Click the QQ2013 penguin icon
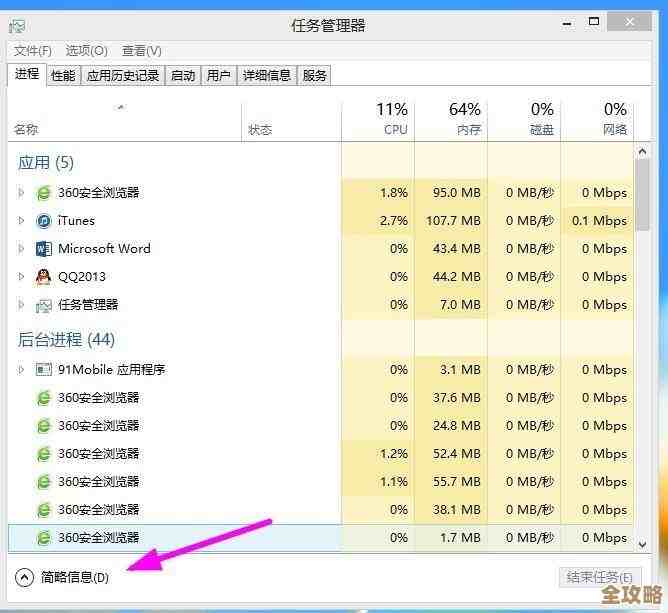Screen dimensions: 668x613 [43, 277]
